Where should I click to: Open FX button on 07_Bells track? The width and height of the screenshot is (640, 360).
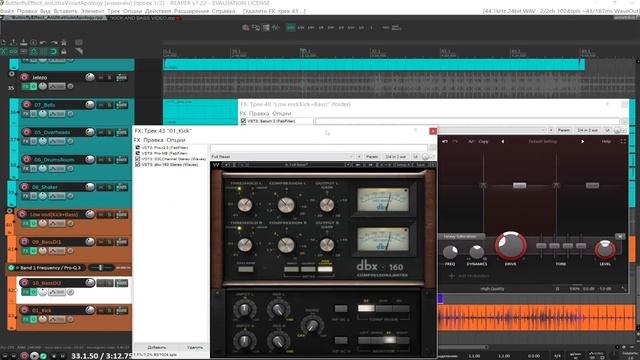[26, 114]
